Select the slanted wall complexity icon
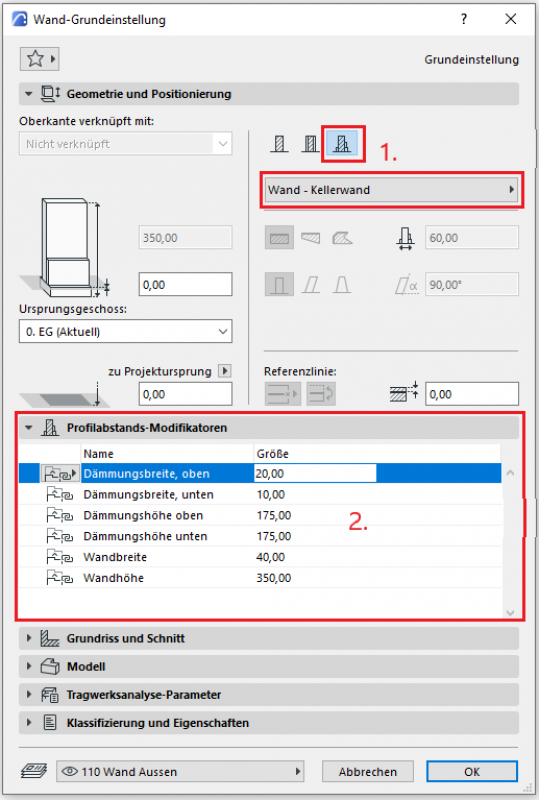This screenshot has height=800, width=539. 310,285
